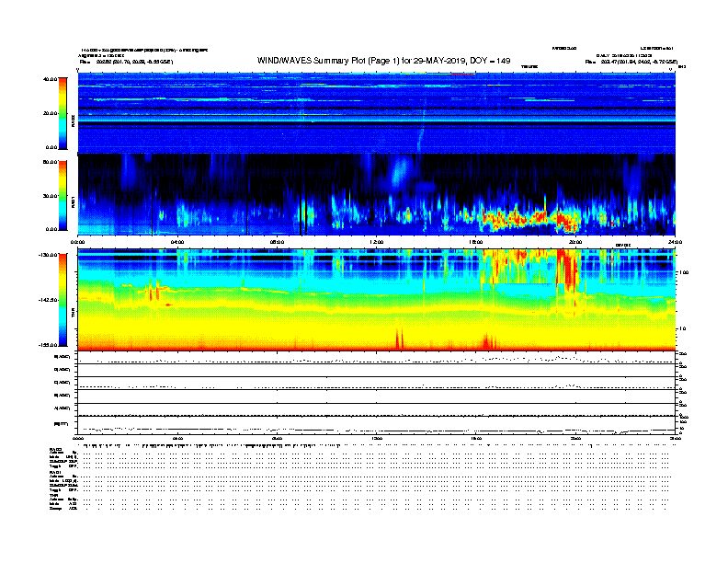Viewport: 728px width, 563px height.
Task: Click the 16:00 tick label below RAD1 spectrogram
Action: [x=476, y=242]
